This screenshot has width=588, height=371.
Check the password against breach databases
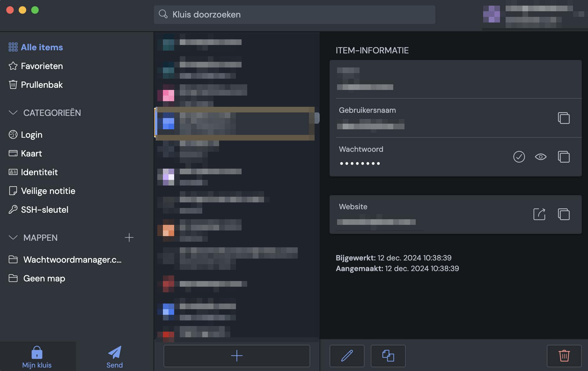pyautogui.click(x=519, y=157)
